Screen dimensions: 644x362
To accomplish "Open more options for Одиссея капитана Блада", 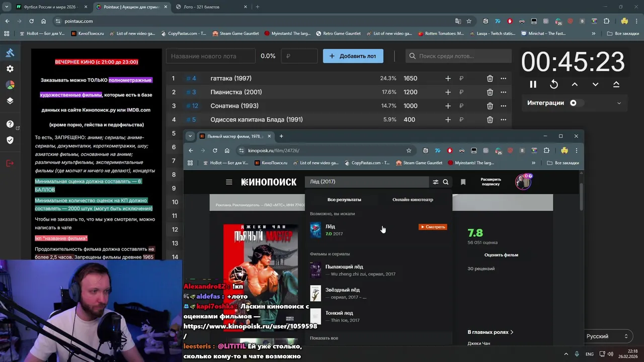I will click(x=503, y=120).
